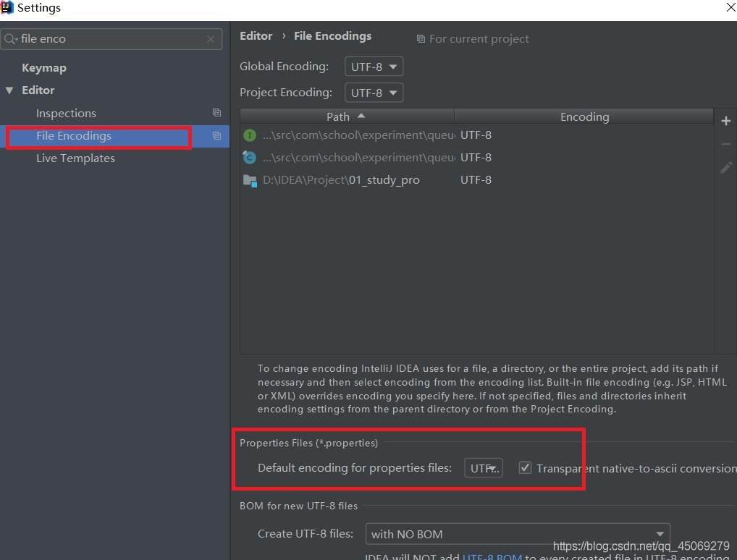Remove selected path with the minus icon

[725, 144]
